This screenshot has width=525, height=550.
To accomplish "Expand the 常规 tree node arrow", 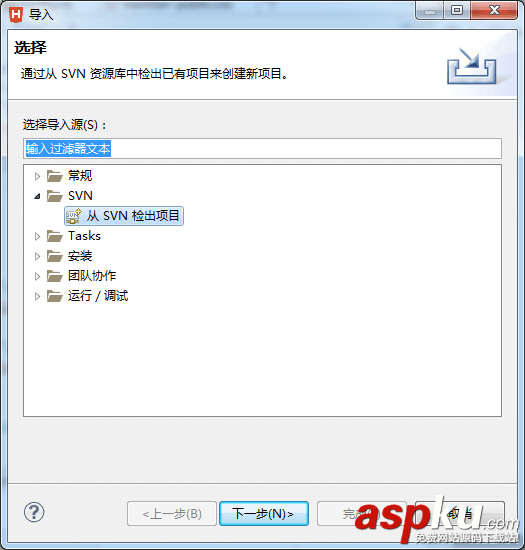I will click(37, 176).
